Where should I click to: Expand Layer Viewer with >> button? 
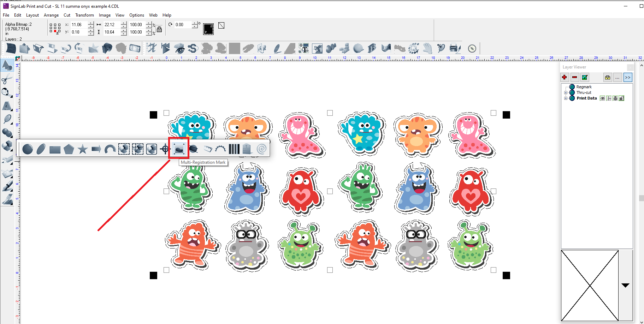[x=628, y=77]
